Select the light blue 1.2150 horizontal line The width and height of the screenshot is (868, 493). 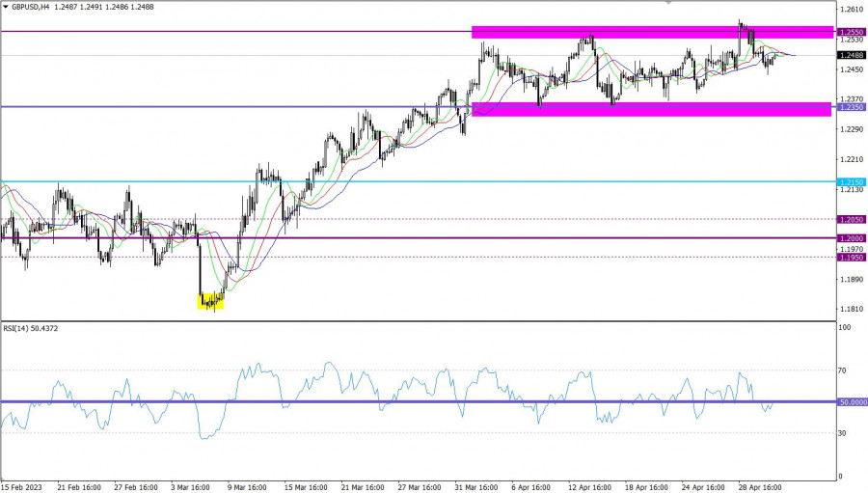386,181
